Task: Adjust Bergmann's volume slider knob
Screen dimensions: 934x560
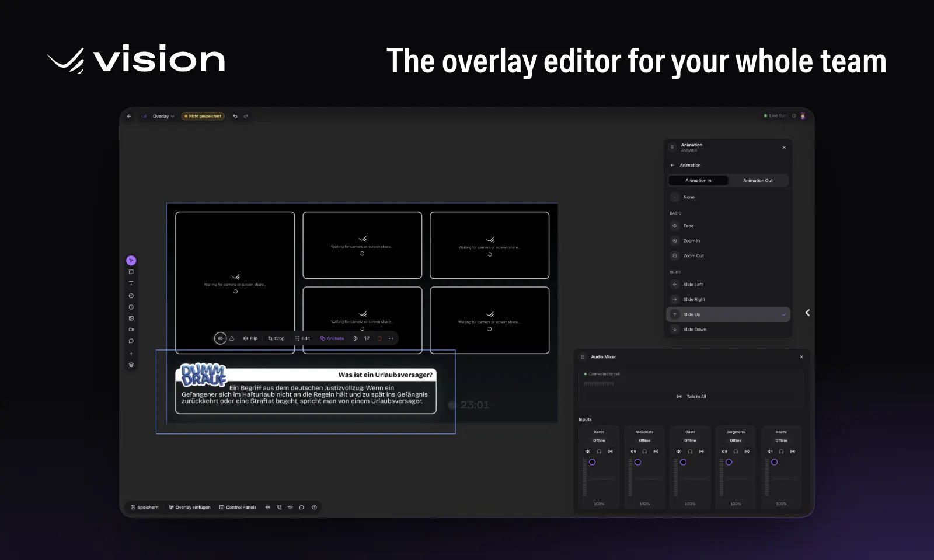Action: (729, 462)
